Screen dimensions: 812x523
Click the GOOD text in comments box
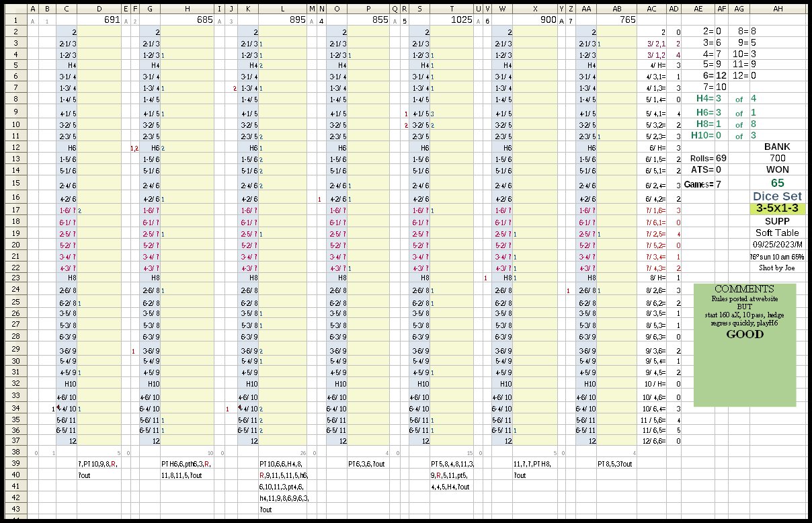tap(745, 334)
